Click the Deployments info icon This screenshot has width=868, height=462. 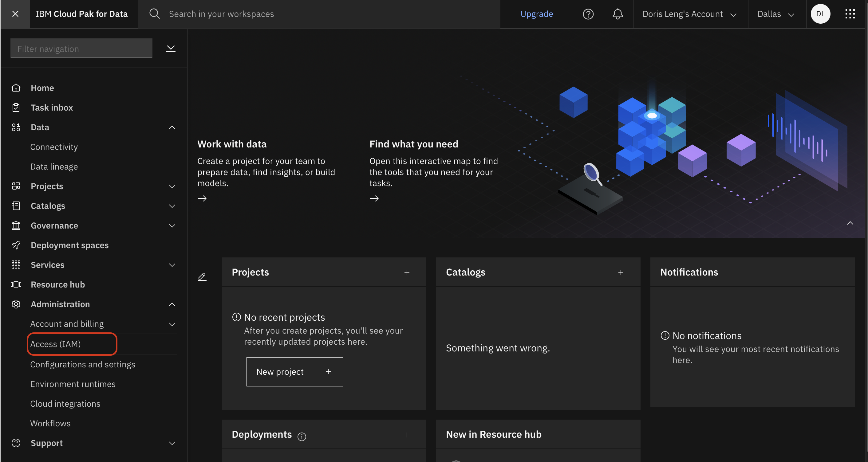302,437
